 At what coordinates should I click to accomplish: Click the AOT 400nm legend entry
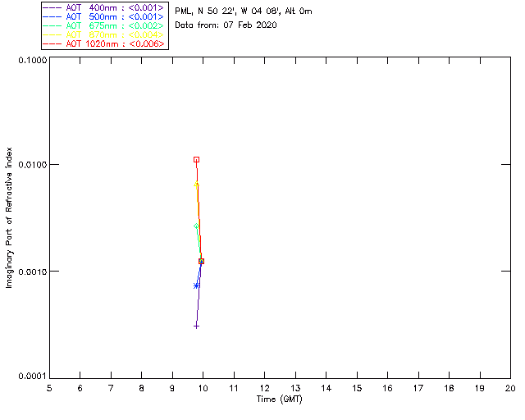click(104, 7)
